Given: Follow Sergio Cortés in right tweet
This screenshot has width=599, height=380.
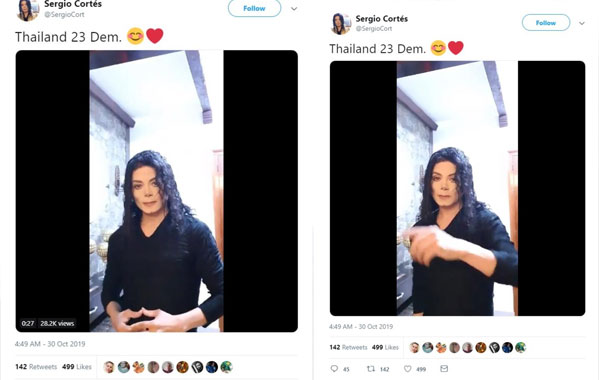Looking at the screenshot, I should click(546, 23).
